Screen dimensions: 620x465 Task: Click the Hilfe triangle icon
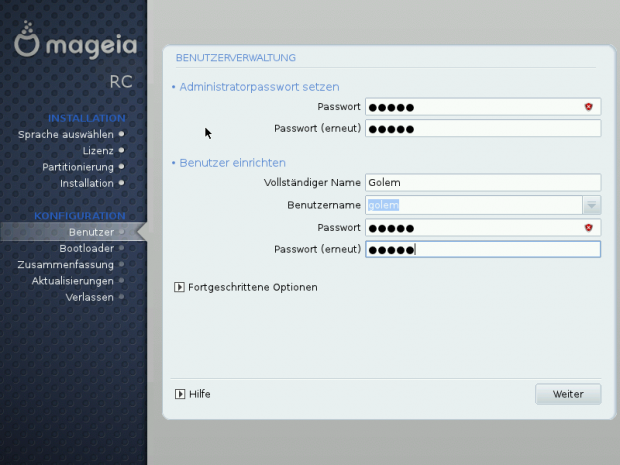(180, 394)
